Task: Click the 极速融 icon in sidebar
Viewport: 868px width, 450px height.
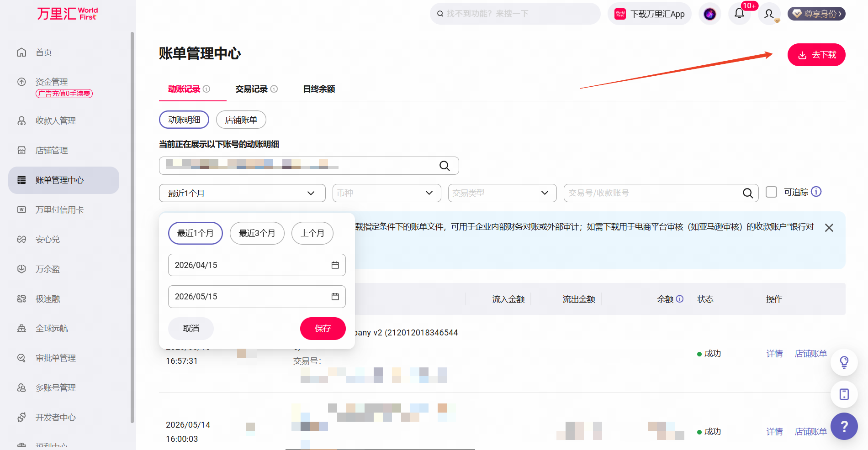Action: pyautogui.click(x=21, y=299)
